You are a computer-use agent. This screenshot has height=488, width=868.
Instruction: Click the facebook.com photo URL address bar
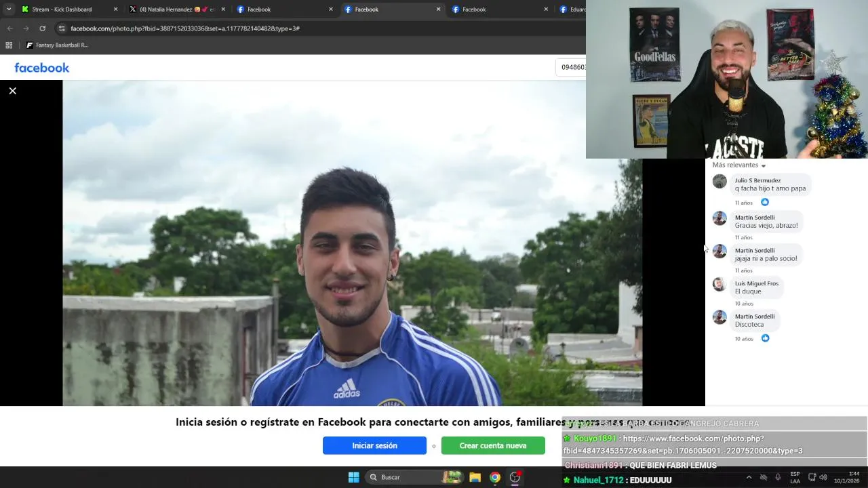[x=319, y=28]
